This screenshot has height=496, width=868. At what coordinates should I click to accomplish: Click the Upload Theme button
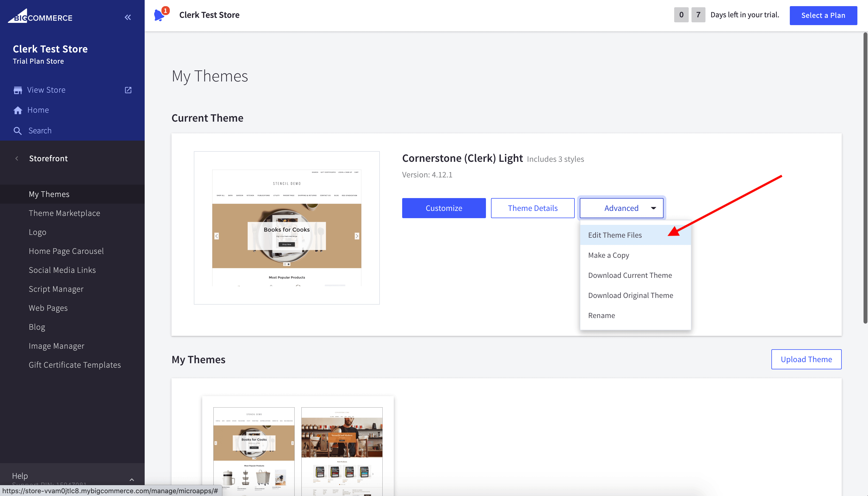click(806, 359)
